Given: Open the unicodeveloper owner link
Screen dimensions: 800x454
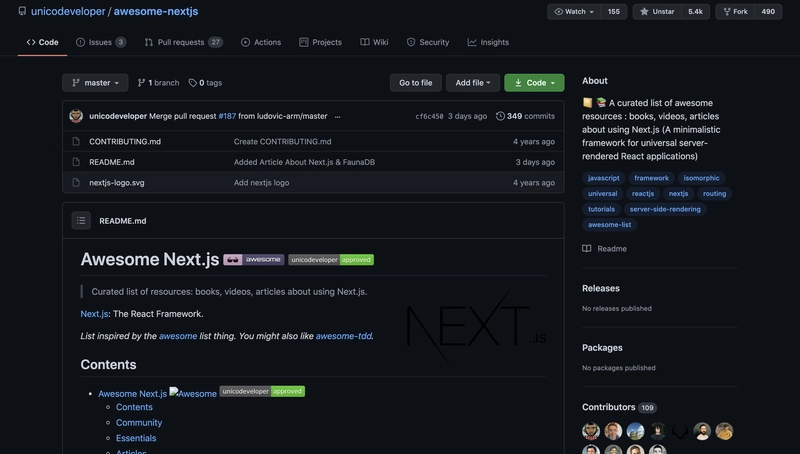Looking at the screenshot, I should 68,11.
